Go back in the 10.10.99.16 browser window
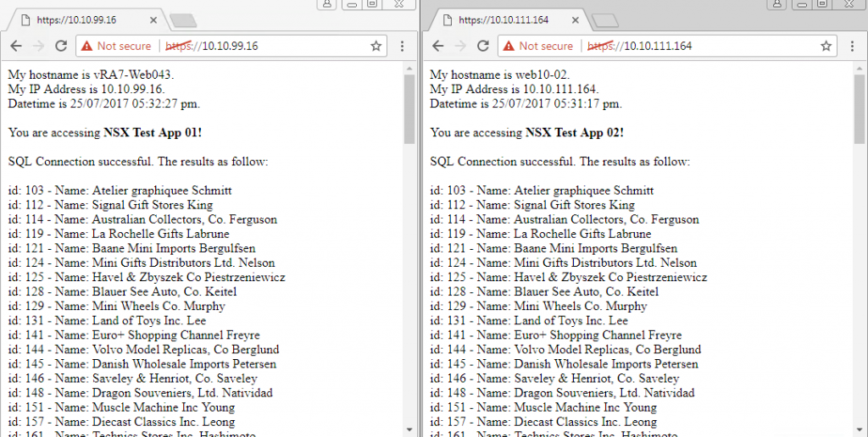Viewport: 868px width, 437px height. [16, 46]
